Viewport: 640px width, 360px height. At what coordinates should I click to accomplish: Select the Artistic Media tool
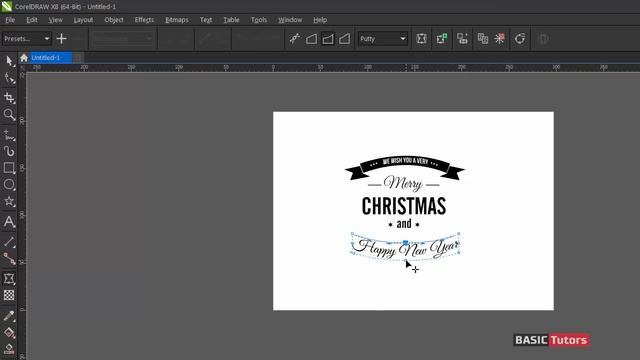9,151
